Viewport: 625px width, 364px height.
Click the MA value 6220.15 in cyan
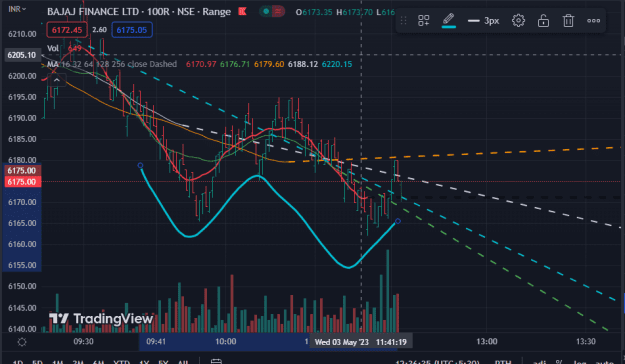337,64
